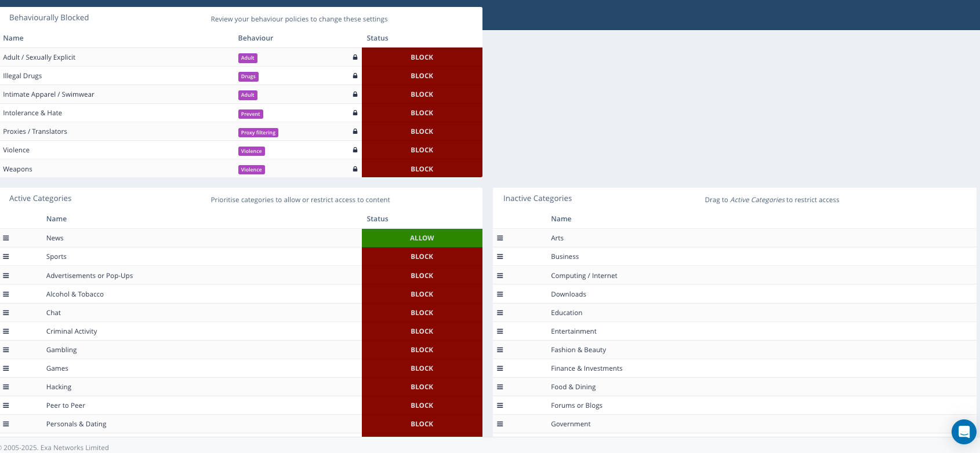Toggle the Games BLOCK status
The height and width of the screenshot is (453, 980).
(x=422, y=368)
